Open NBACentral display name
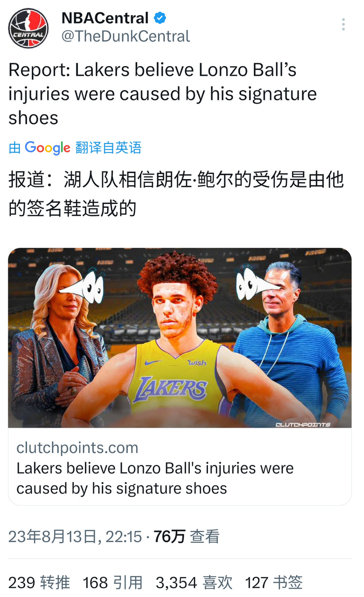The width and height of the screenshot is (364, 597). [105, 18]
